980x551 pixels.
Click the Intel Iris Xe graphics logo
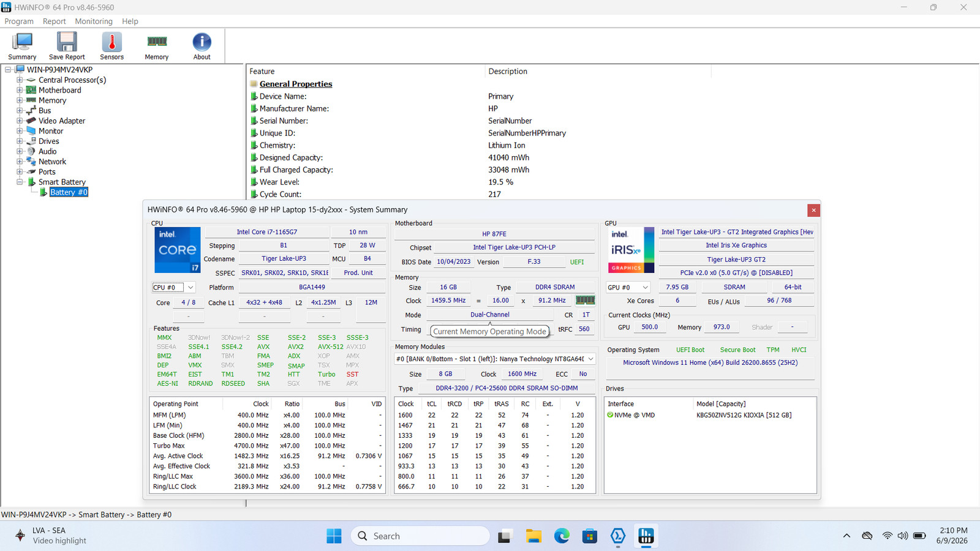click(631, 250)
